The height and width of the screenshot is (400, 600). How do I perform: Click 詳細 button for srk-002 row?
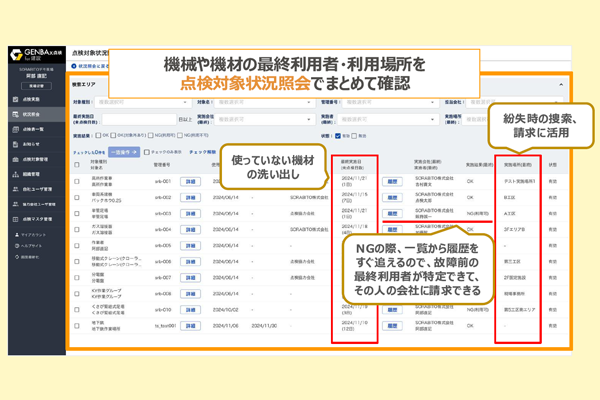pyautogui.click(x=190, y=198)
